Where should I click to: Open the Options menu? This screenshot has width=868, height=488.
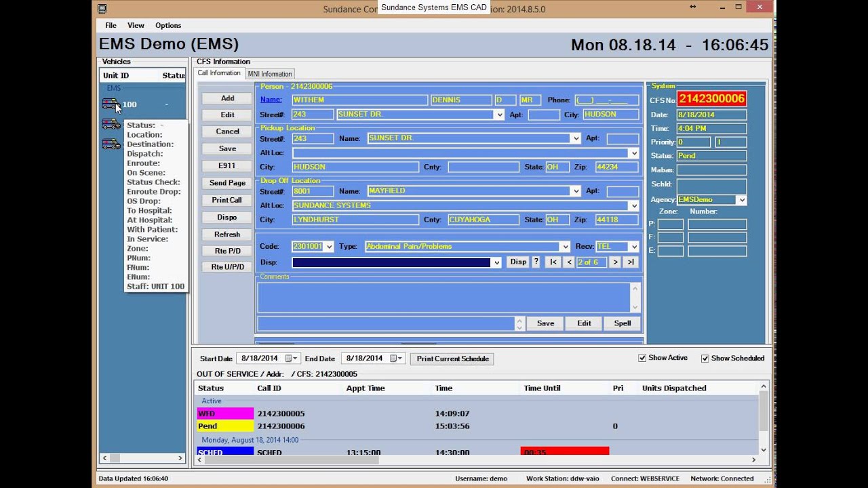pos(168,25)
